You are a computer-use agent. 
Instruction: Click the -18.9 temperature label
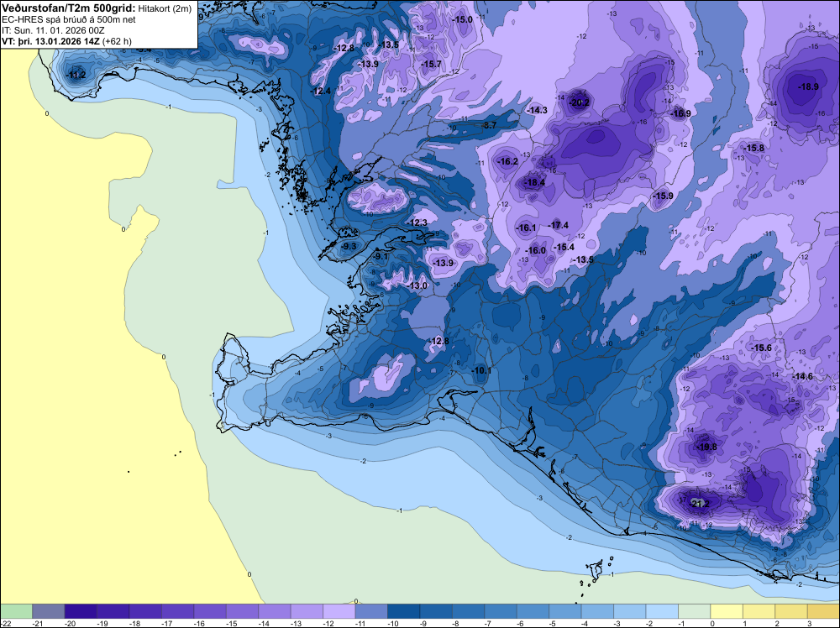pos(808,86)
